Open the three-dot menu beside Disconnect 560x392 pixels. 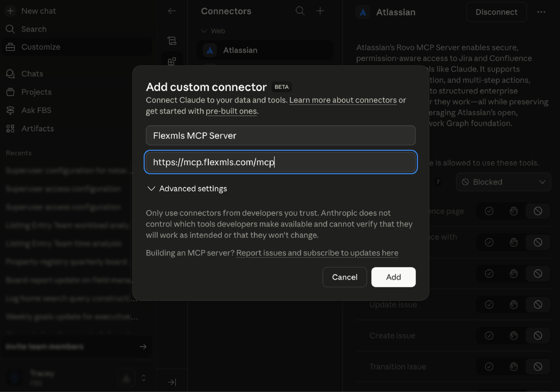(x=541, y=12)
